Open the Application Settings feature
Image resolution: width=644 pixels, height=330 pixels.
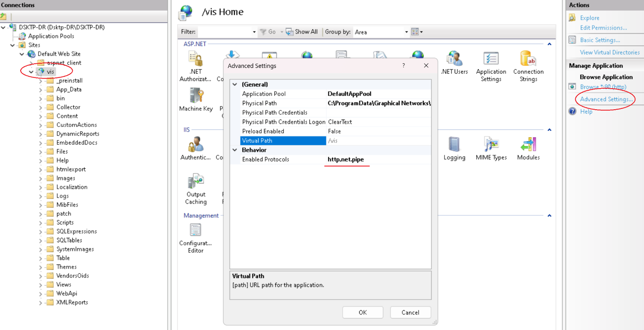point(491,59)
